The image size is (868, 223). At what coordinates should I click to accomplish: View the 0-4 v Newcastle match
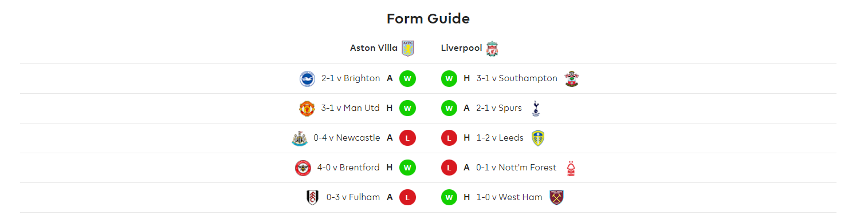[x=347, y=138]
